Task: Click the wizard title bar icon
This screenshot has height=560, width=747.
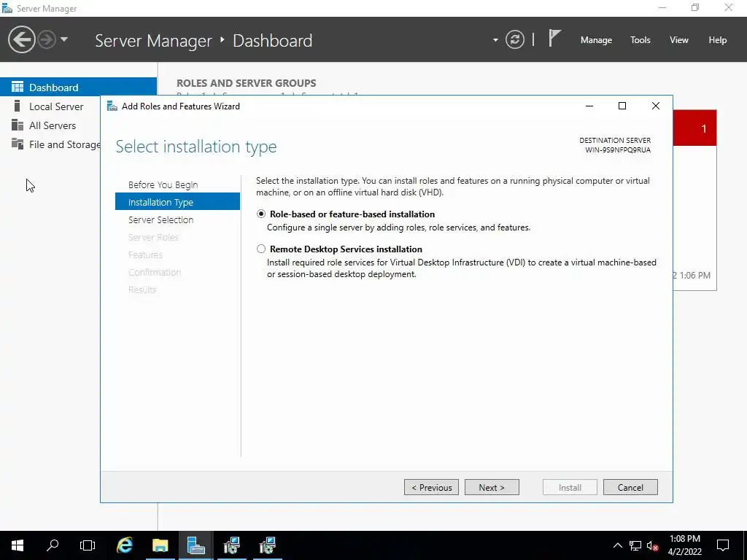Action: (112, 106)
